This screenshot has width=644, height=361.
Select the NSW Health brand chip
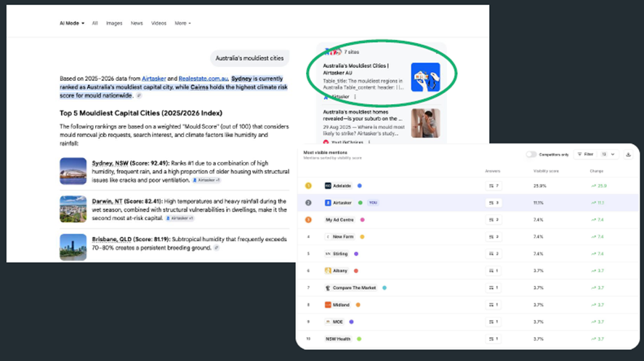[338, 339]
